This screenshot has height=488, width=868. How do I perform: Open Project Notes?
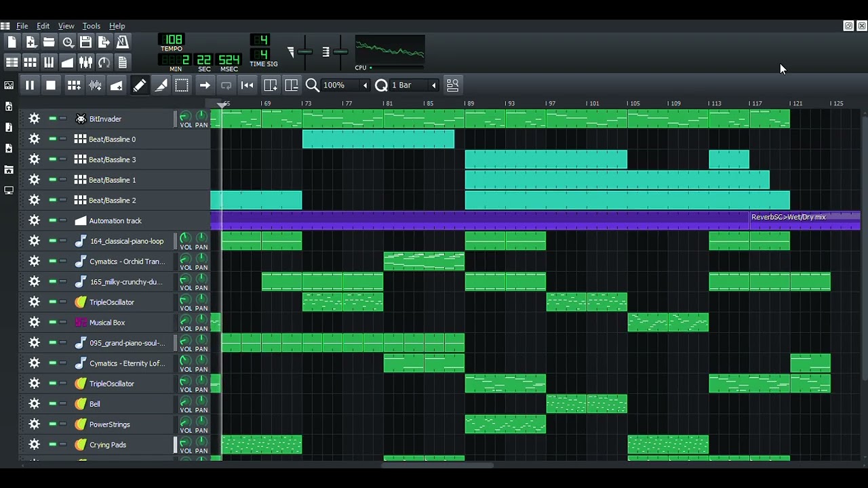pyautogui.click(x=122, y=62)
